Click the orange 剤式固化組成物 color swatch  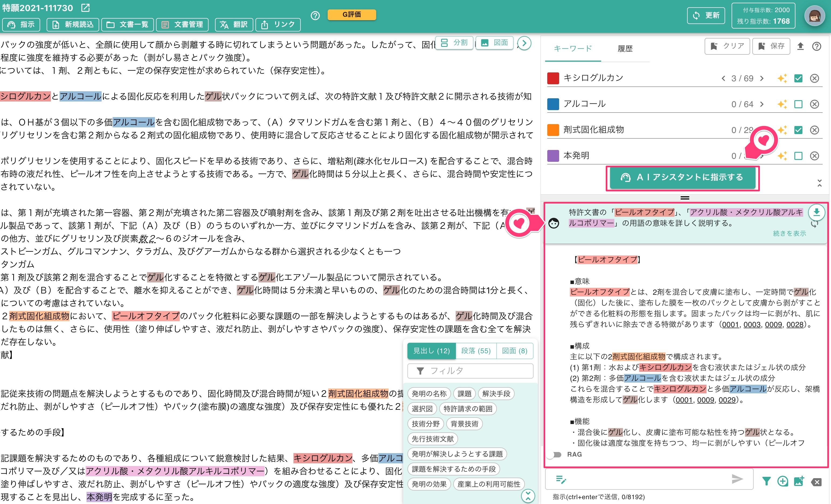[553, 130]
